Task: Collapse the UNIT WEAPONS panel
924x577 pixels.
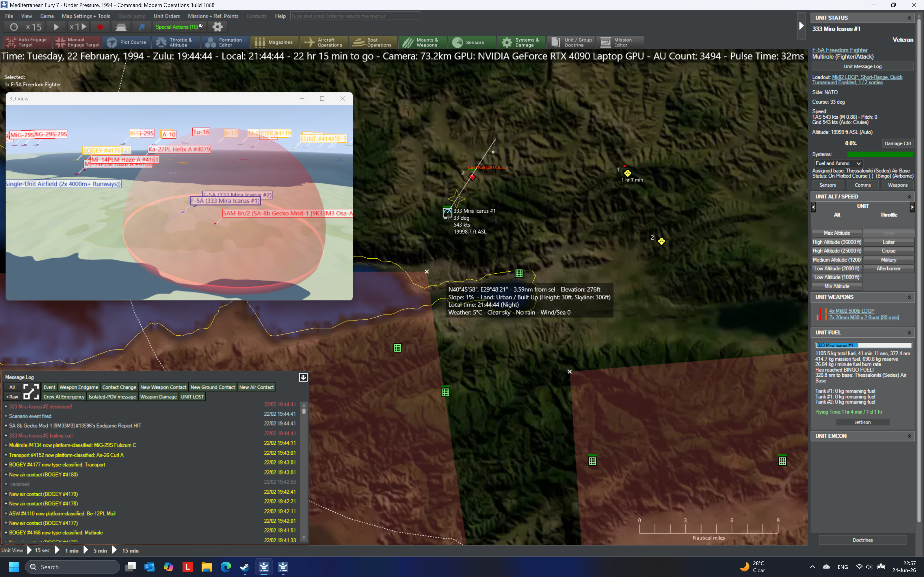Action: click(909, 297)
